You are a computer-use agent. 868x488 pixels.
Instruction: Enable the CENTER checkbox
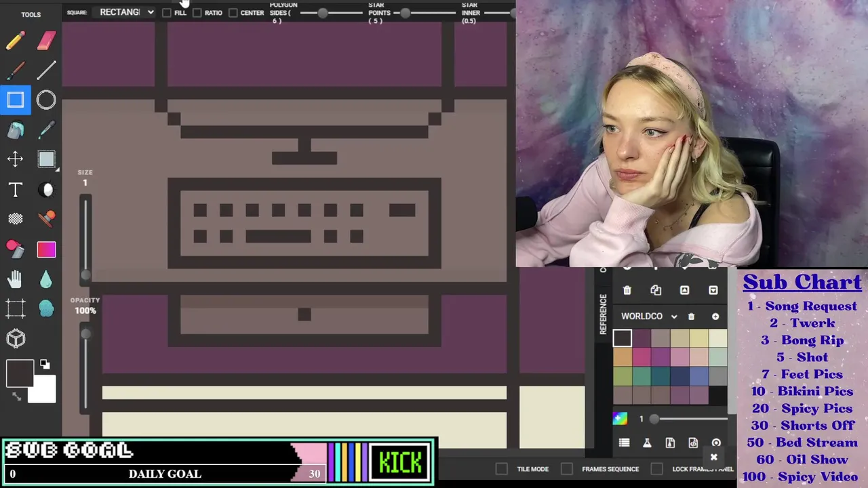[x=233, y=13]
